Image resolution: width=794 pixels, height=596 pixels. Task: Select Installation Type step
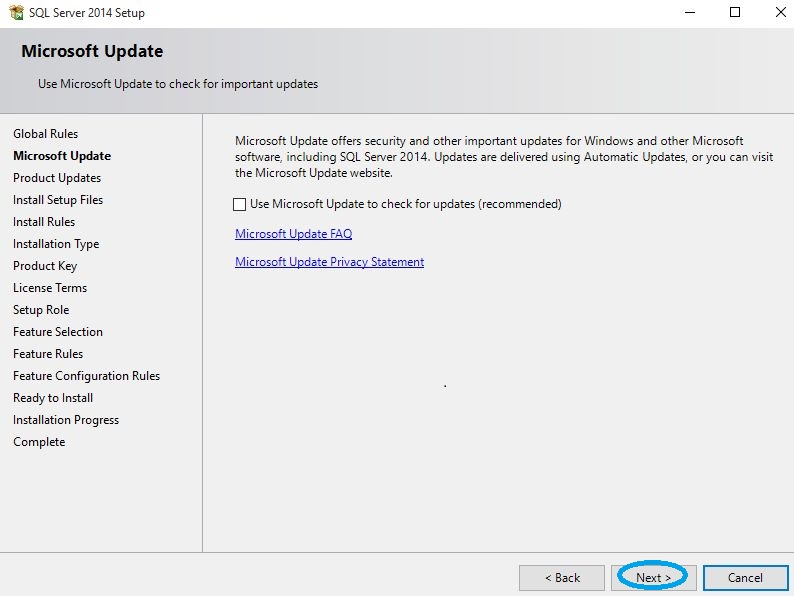[56, 244]
